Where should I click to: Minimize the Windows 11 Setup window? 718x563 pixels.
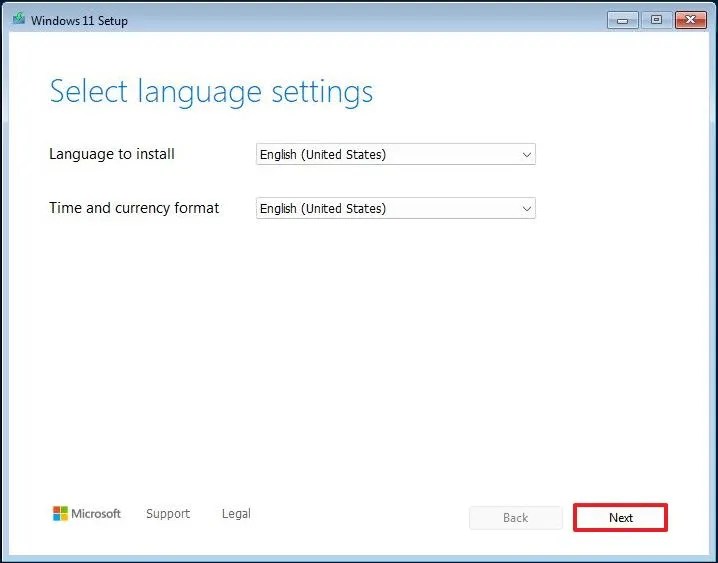pyautogui.click(x=622, y=20)
